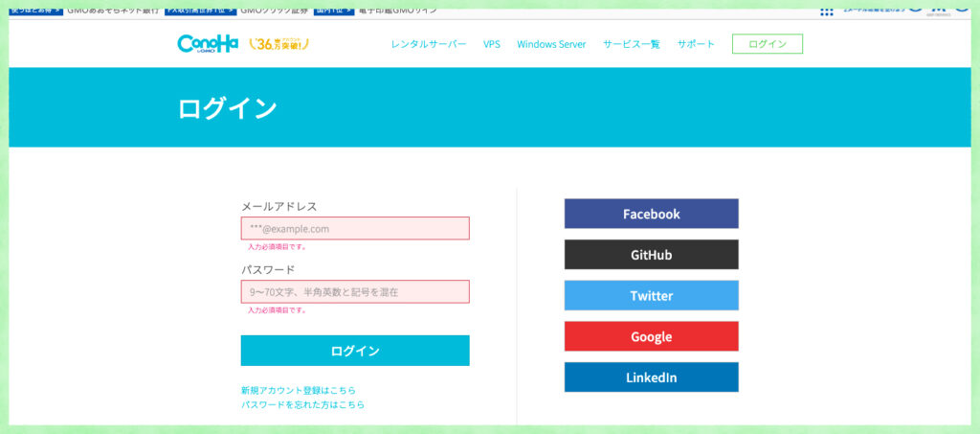Sign in with Google
The height and width of the screenshot is (434, 980).
tap(651, 336)
